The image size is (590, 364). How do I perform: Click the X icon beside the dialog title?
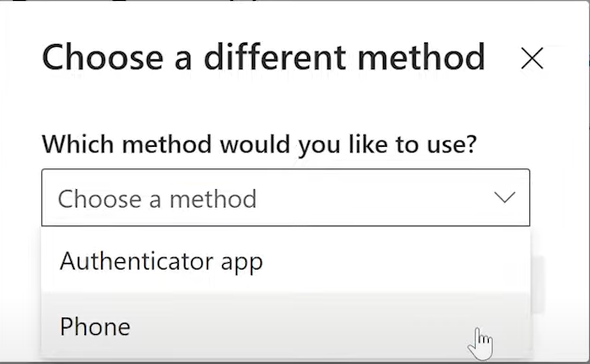pos(532,58)
